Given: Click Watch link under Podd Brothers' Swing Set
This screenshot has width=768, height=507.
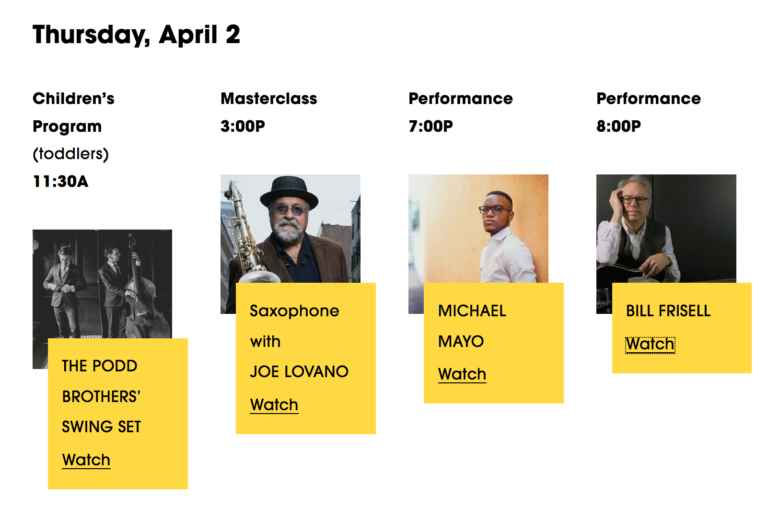Looking at the screenshot, I should [x=86, y=460].
